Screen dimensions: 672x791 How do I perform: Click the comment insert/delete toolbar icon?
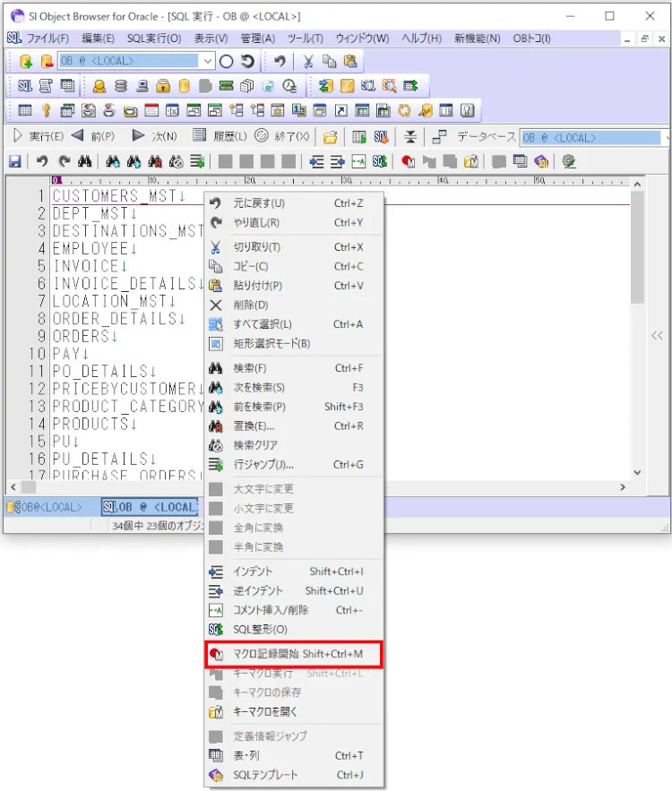(x=358, y=162)
